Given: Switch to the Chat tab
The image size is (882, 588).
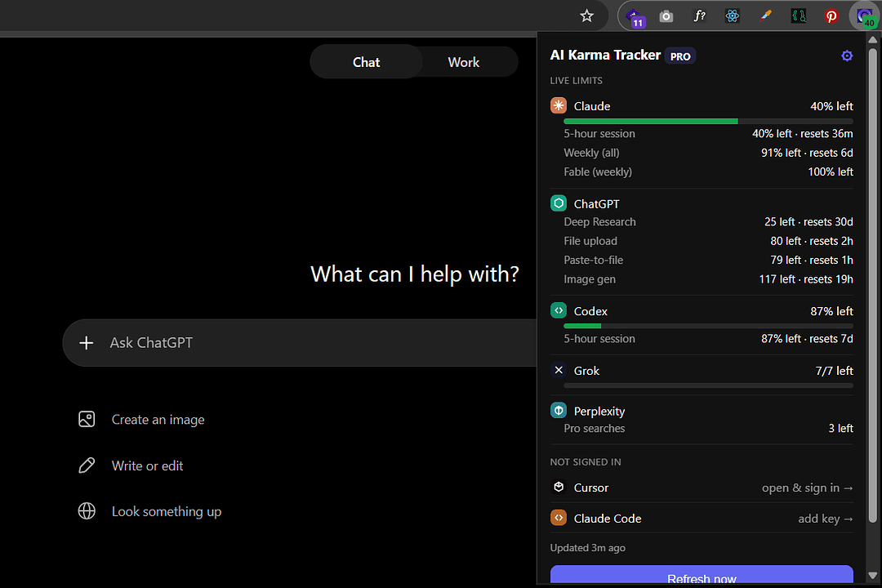Looking at the screenshot, I should pos(366,62).
